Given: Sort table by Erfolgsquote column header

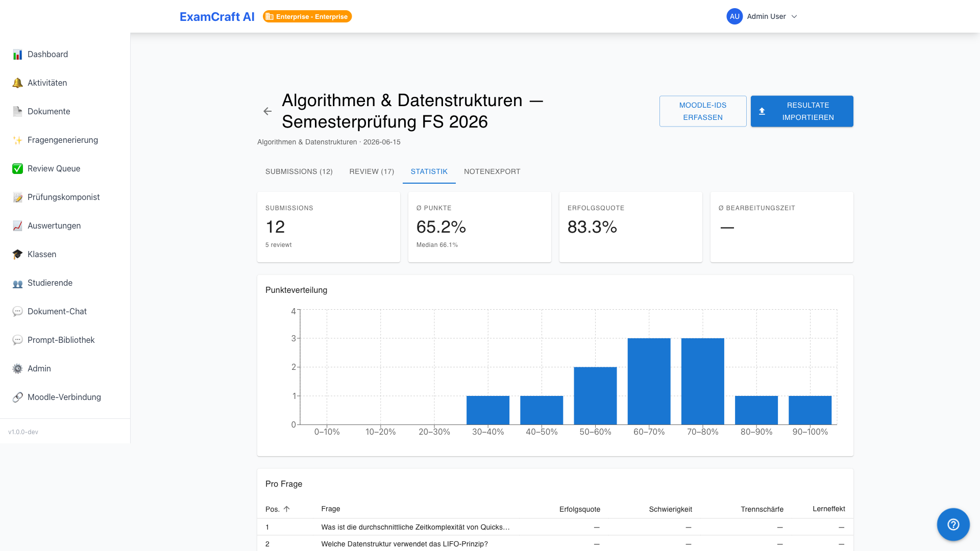Looking at the screenshot, I should pyautogui.click(x=579, y=509).
